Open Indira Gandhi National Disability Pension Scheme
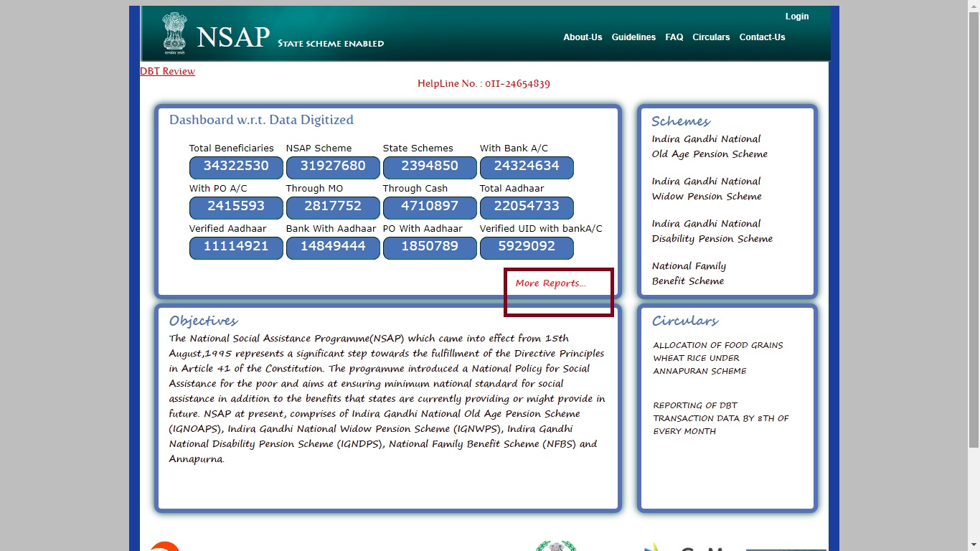The image size is (980, 551). tap(712, 231)
